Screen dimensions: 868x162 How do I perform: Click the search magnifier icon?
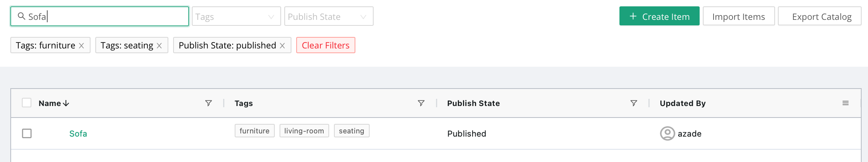click(21, 16)
